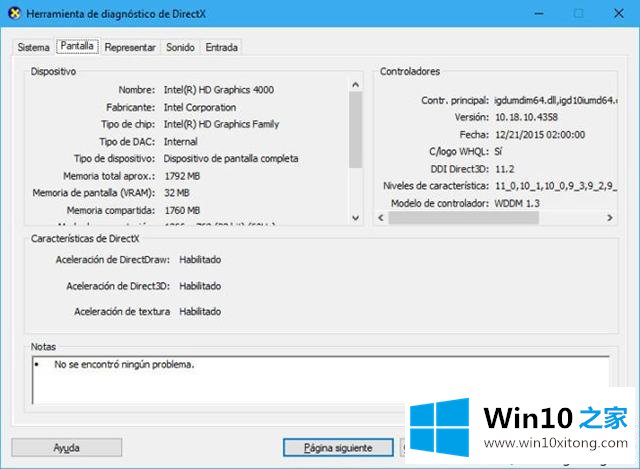Select the text Intel(R) HD Graphics 4000

pos(219,90)
